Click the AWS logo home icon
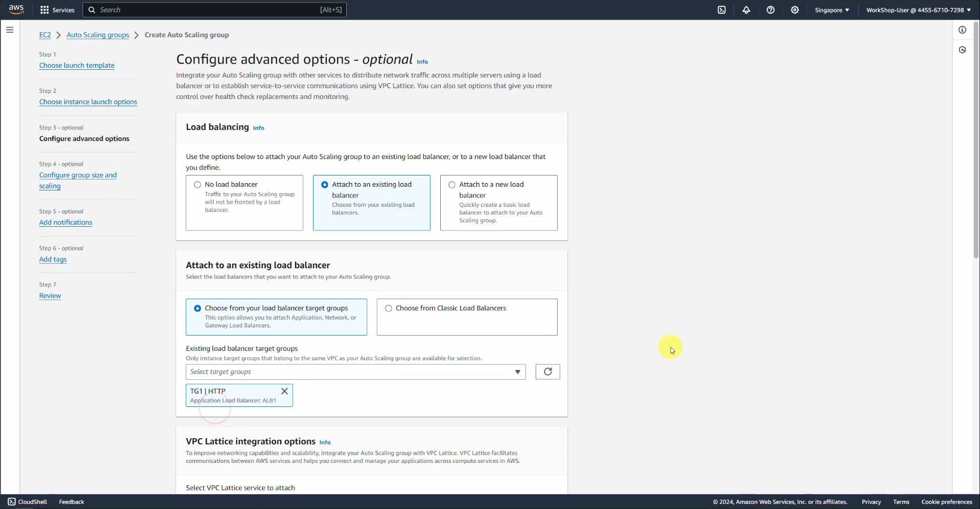980x509 pixels. (x=16, y=9)
